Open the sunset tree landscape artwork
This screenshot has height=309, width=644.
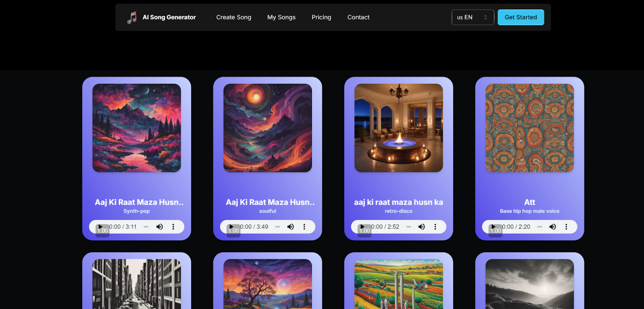(268, 284)
